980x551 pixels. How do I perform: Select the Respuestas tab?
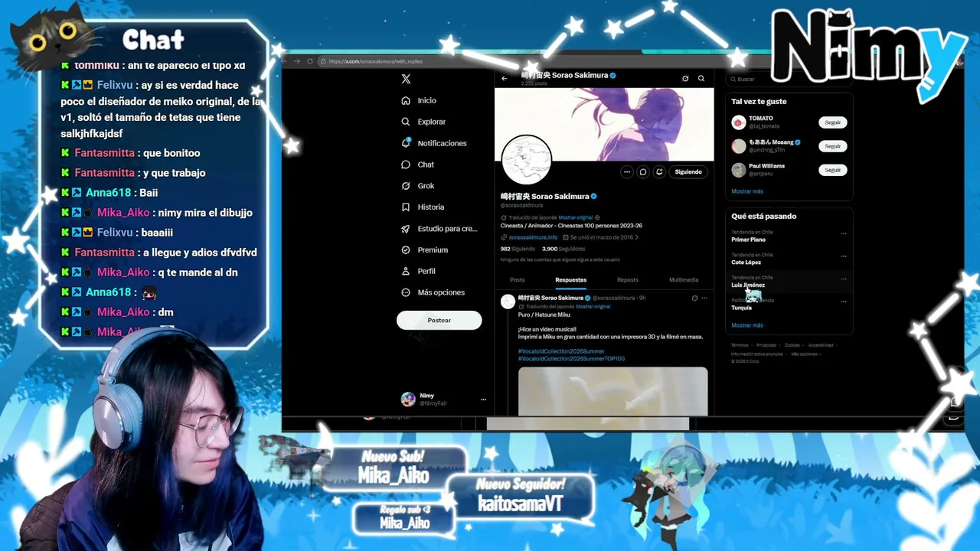[571, 280]
